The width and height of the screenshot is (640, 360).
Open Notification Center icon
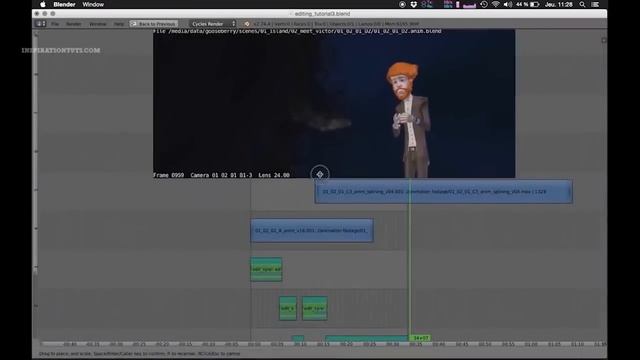click(x=596, y=4)
